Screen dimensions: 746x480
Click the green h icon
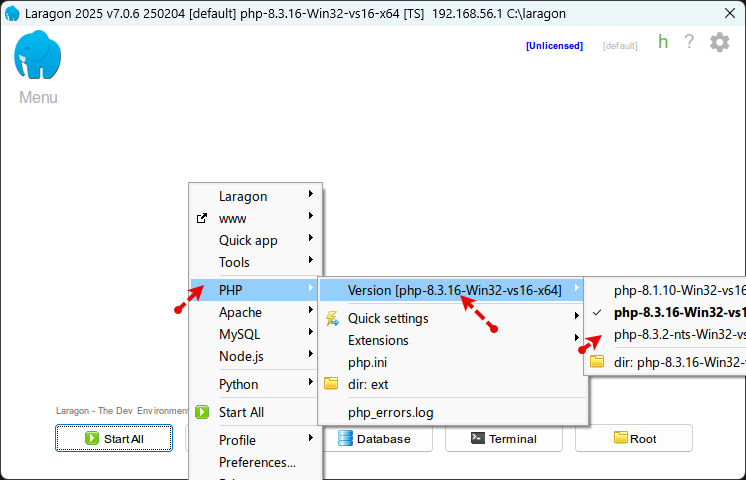663,42
